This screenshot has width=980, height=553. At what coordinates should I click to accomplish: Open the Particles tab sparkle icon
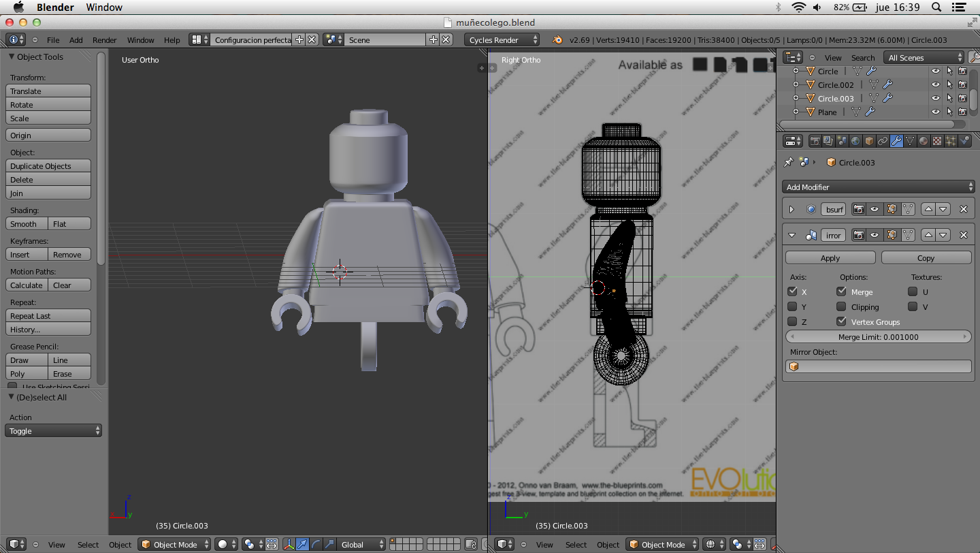pos(951,141)
